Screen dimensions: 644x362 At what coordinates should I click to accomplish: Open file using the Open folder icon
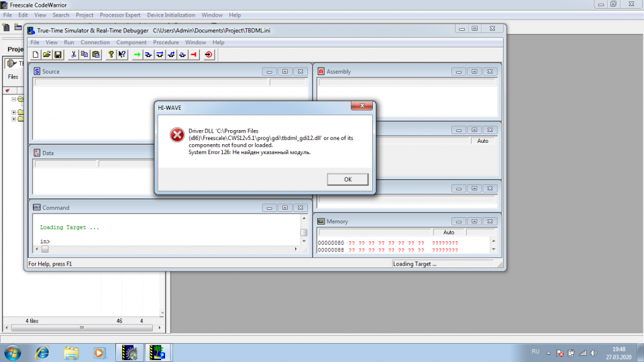[x=47, y=54]
